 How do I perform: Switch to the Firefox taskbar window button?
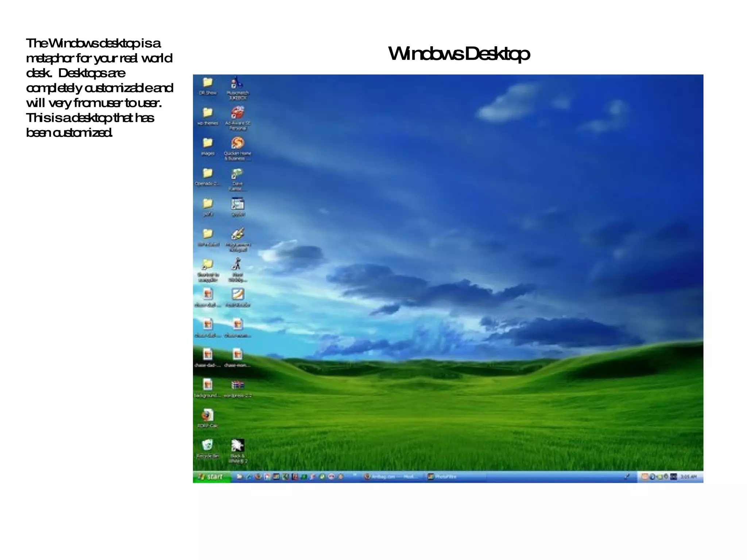(x=393, y=477)
